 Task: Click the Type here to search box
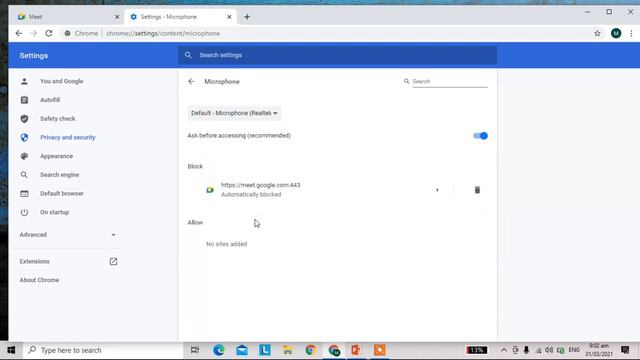coord(102,350)
